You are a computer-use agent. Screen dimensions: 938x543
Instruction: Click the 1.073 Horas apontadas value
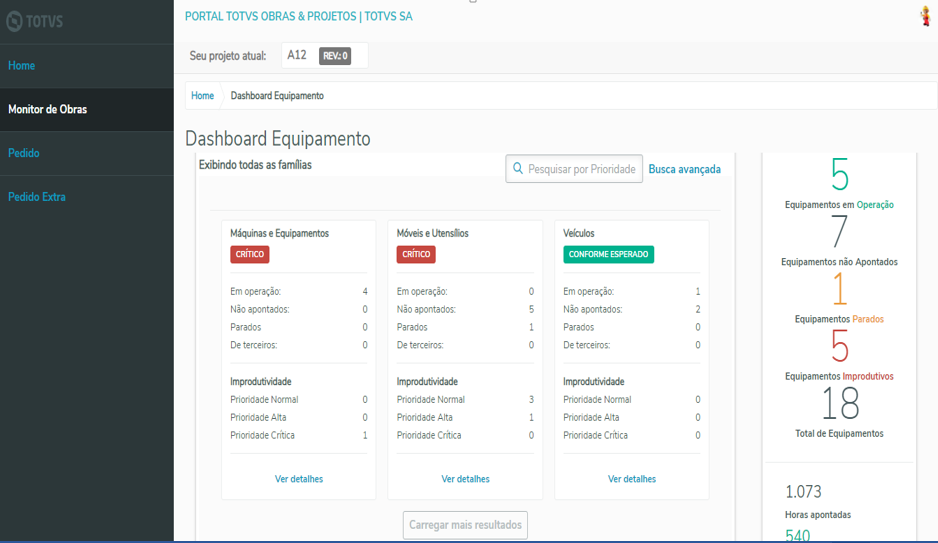803,492
